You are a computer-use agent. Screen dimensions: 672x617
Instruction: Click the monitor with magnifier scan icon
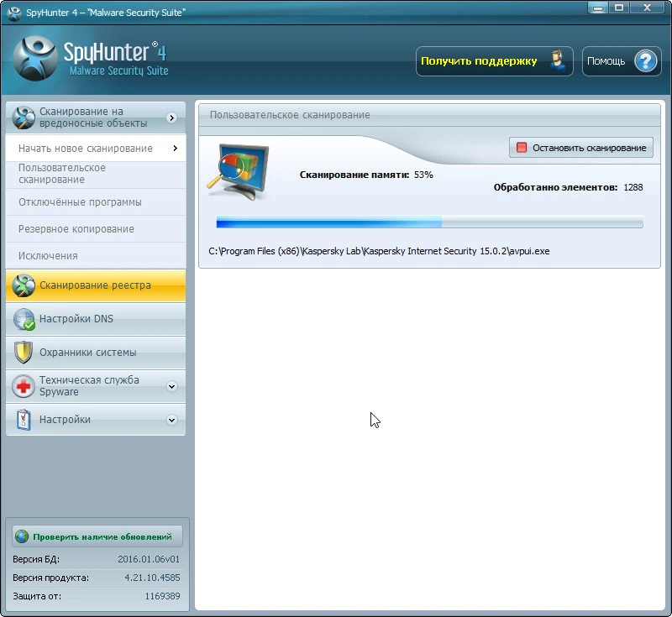[x=238, y=172]
